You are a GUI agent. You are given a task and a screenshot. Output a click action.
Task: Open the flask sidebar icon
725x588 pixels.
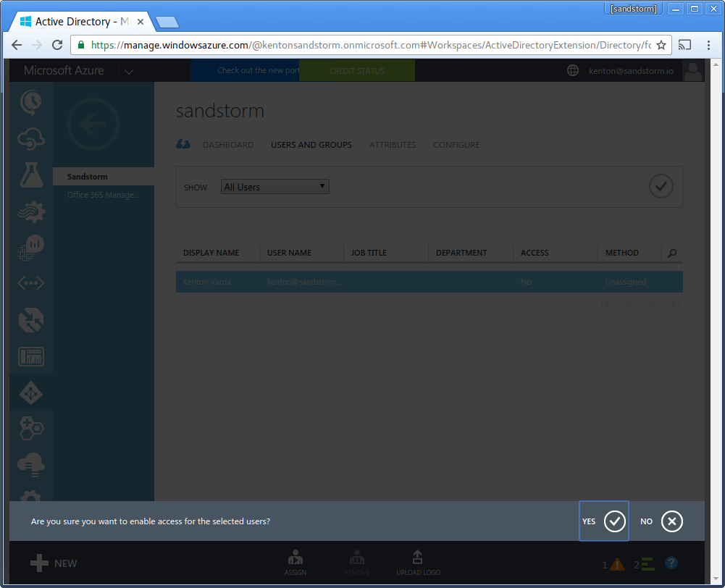[x=31, y=175]
